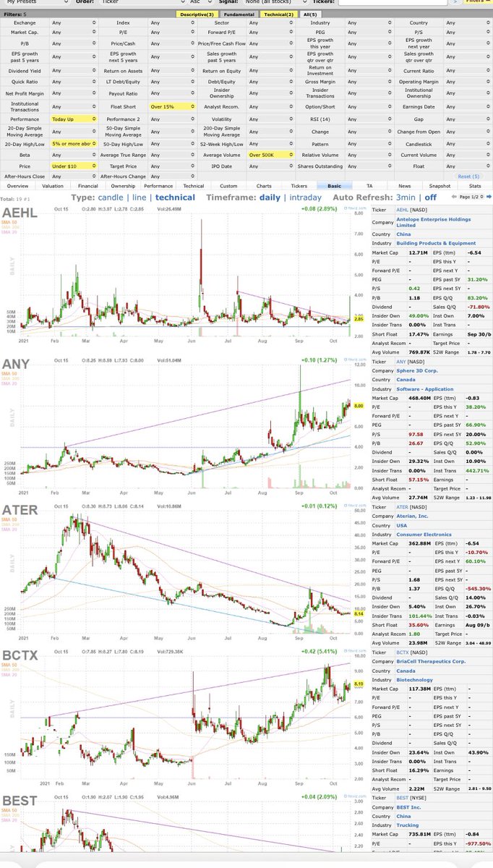Switch to All(5) filter tab
493x868 pixels.
click(x=309, y=14)
